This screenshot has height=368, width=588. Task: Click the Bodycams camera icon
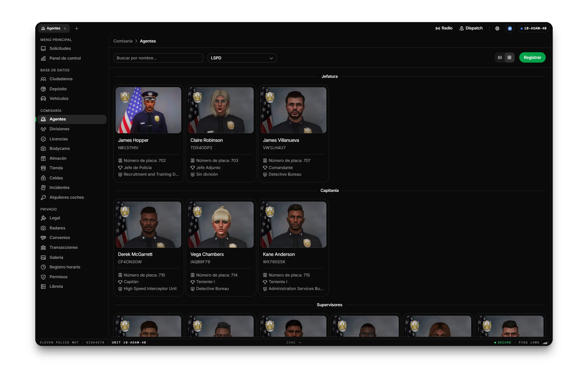click(x=43, y=148)
